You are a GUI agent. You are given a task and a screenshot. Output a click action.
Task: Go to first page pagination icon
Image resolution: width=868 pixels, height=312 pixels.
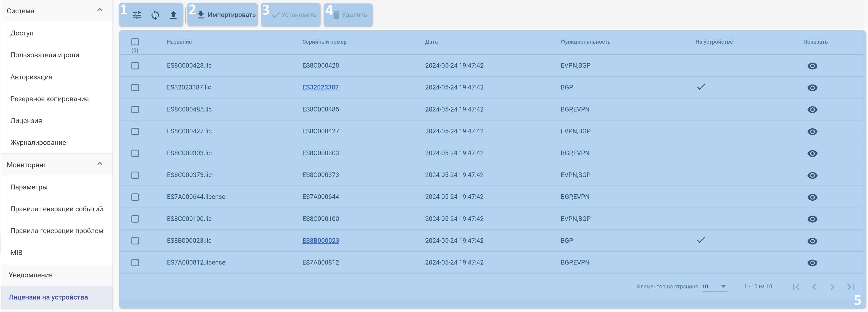click(796, 287)
